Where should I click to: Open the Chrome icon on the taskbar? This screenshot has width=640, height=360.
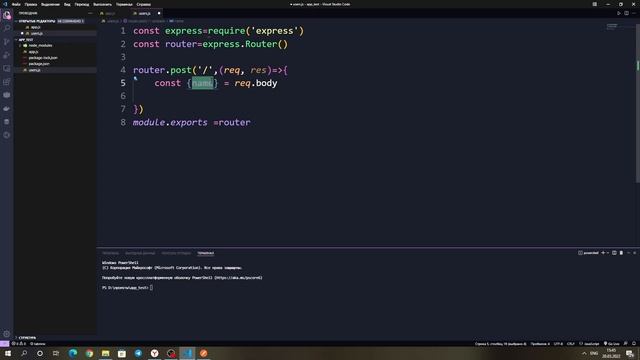[89, 353]
